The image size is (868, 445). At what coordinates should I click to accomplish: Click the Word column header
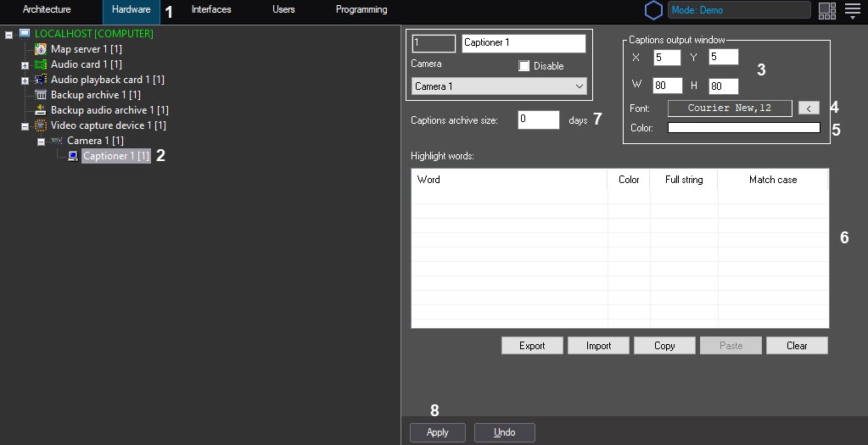[x=509, y=180]
